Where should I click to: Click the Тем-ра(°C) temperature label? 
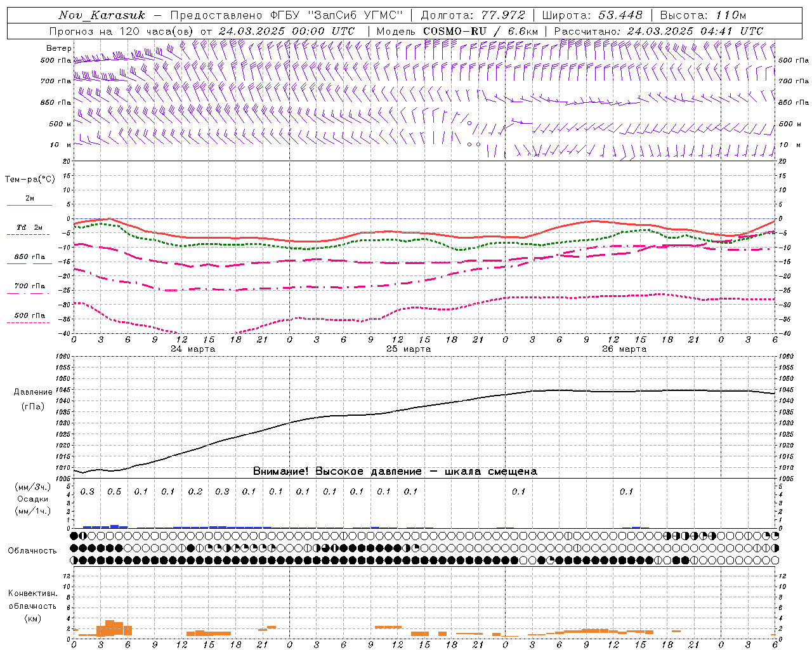[x=30, y=180]
